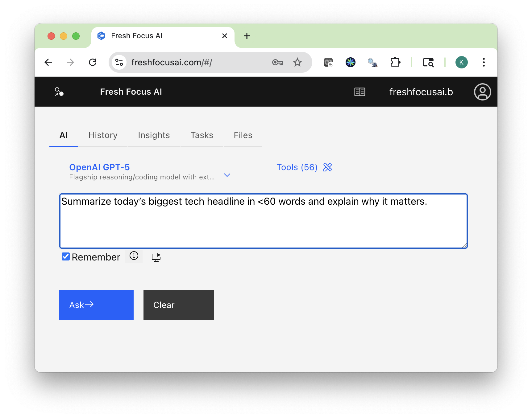The image size is (532, 418).
Task: Click Clear to empty the prompt
Action: tap(178, 305)
